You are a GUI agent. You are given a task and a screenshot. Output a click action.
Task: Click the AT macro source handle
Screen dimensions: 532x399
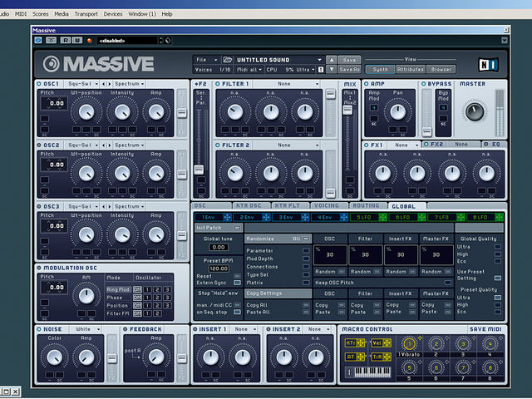[x=360, y=357]
